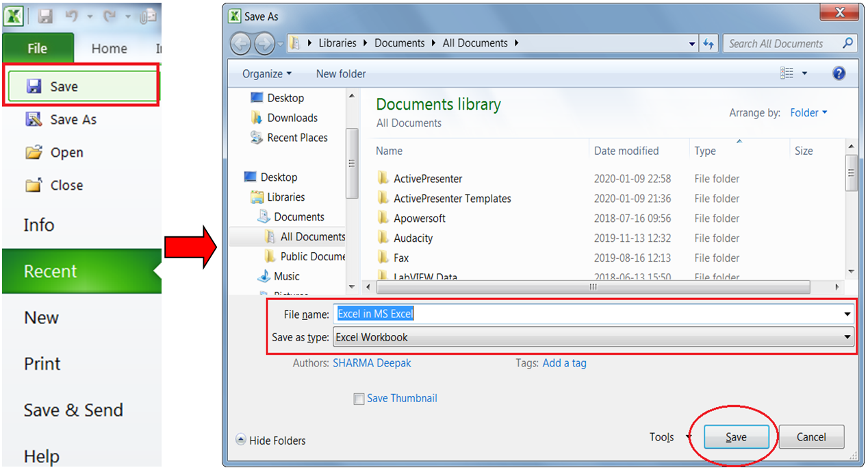Select the Apowersoft folder

419,218
